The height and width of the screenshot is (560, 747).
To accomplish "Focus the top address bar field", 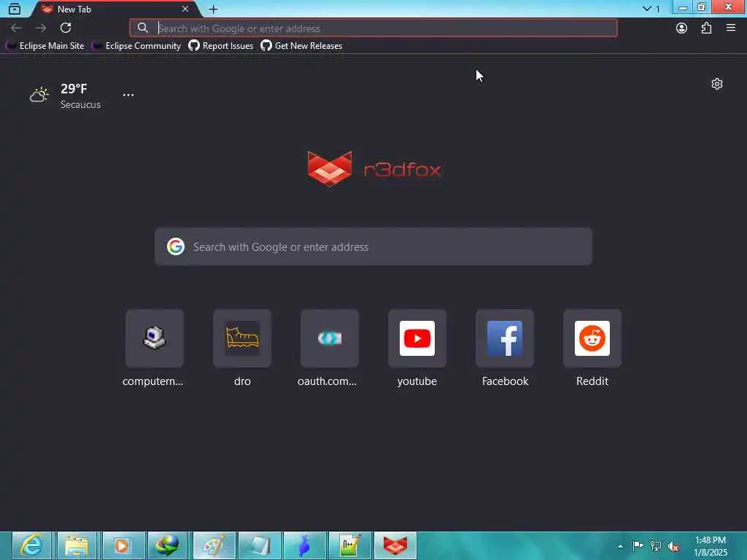I will tap(373, 28).
